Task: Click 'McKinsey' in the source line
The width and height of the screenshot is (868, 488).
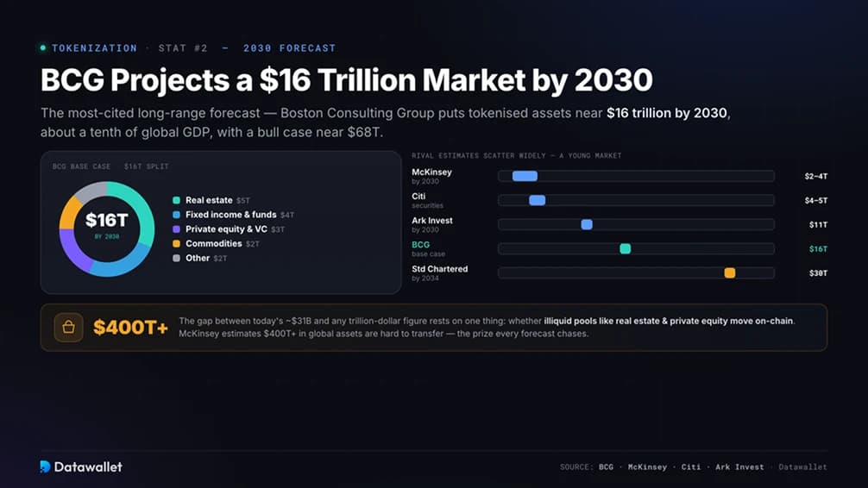Action: pos(647,467)
